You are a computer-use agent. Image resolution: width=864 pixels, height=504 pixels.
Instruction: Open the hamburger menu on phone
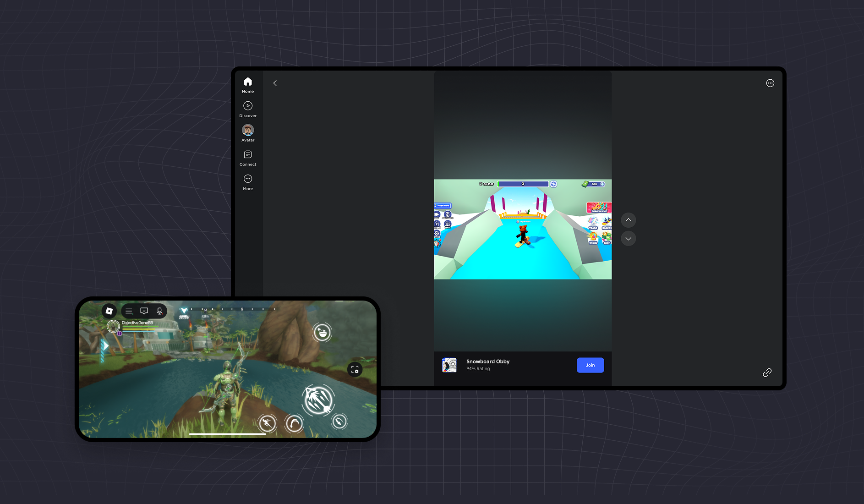click(x=129, y=311)
